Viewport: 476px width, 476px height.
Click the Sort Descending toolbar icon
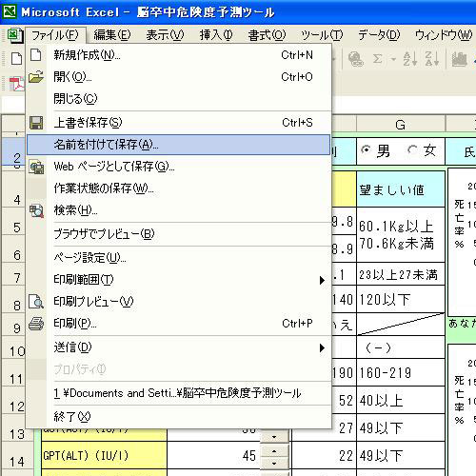[x=432, y=59]
